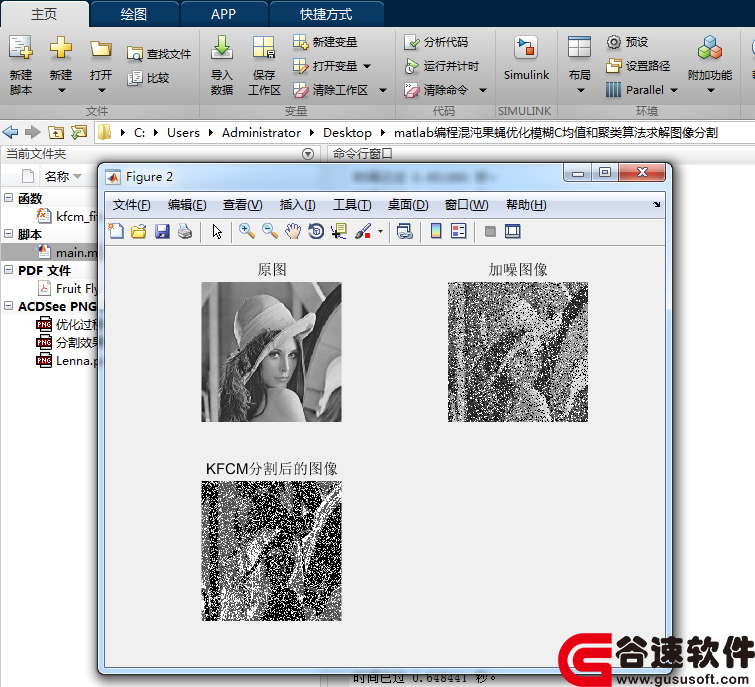Collapse the 脚本 group in file browser
This screenshot has height=687, width=755.
pos(8,233)
